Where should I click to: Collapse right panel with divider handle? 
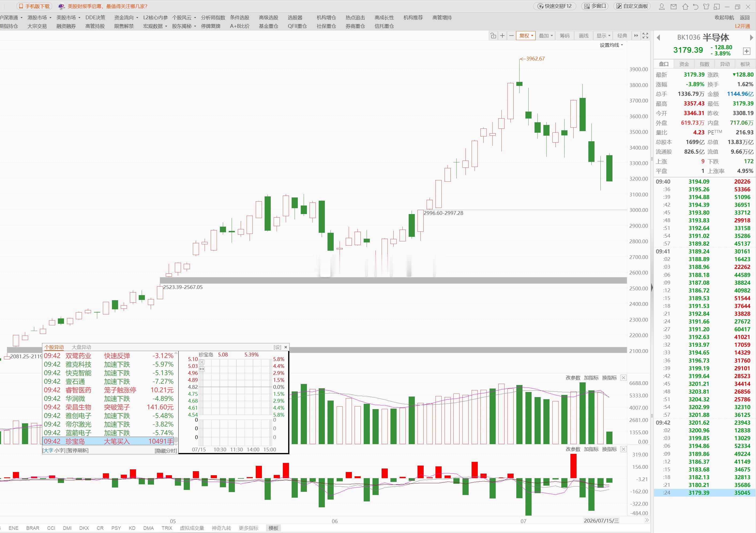click(x=652, y=288)
